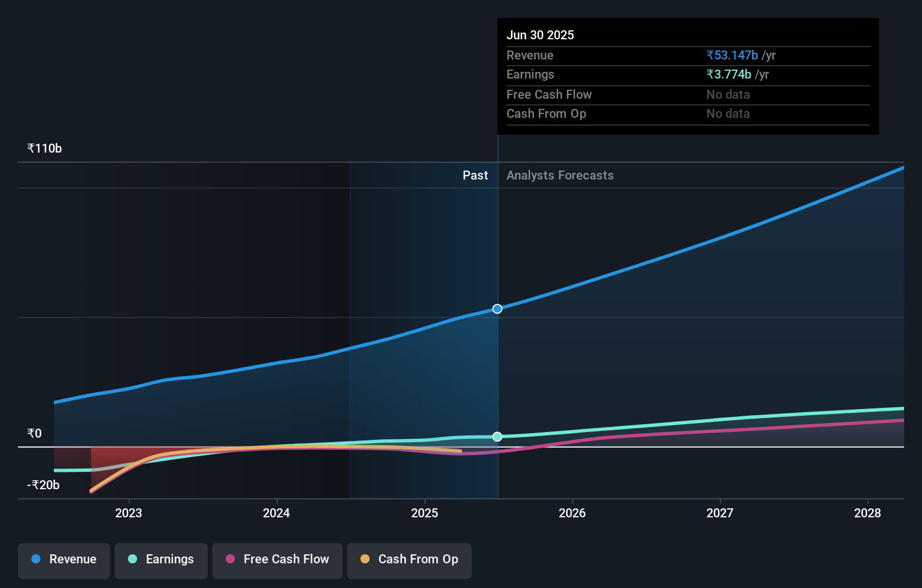Click the Analysts Forecasts label
This screenshot has width=922, height=588.
[560, 175]
